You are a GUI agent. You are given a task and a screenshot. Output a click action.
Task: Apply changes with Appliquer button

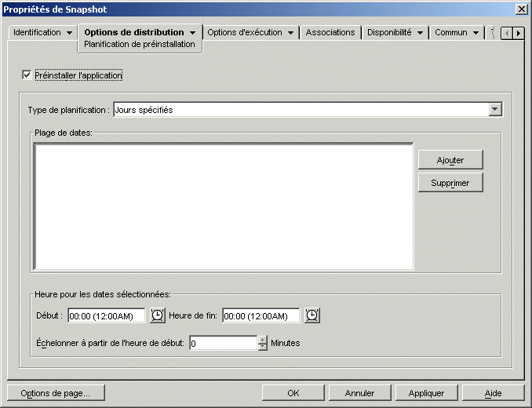coord(427,393)
